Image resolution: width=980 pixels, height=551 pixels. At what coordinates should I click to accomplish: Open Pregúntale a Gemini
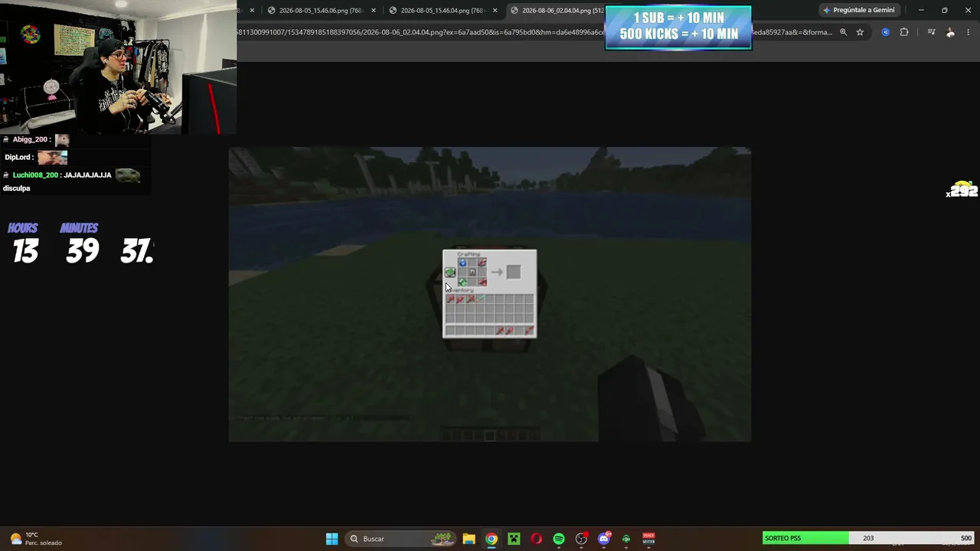(858, 10)
